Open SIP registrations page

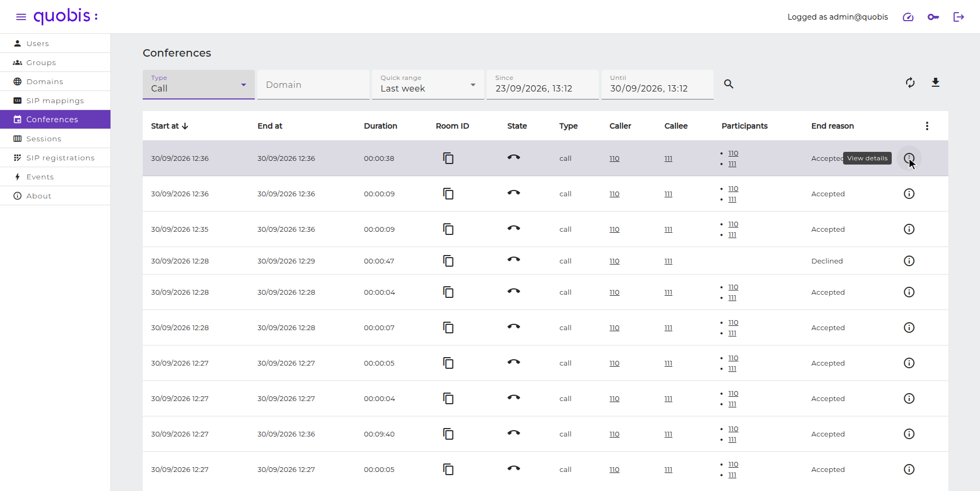[x=56, y=158]
